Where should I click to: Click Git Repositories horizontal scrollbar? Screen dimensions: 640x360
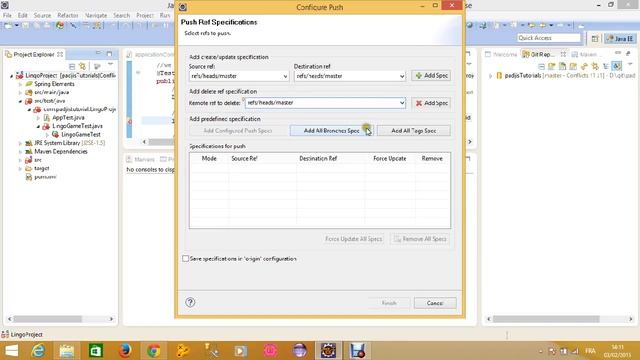[546, 319]
